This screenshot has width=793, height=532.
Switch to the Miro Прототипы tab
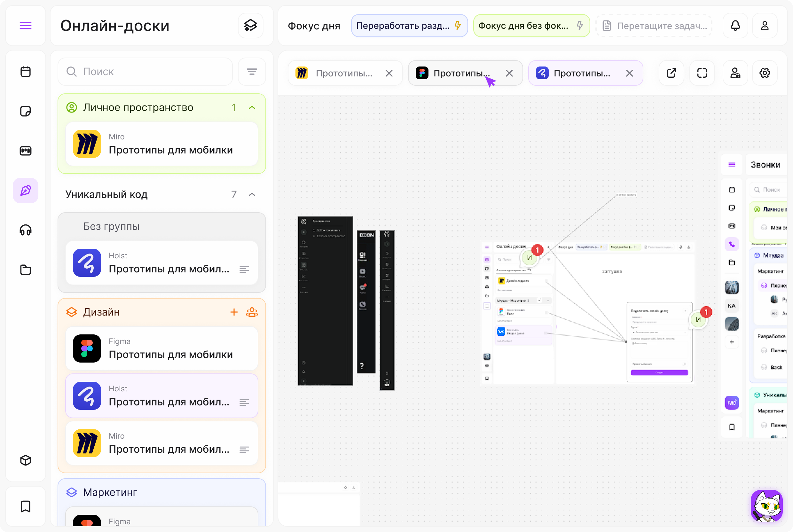pos(345,73)
